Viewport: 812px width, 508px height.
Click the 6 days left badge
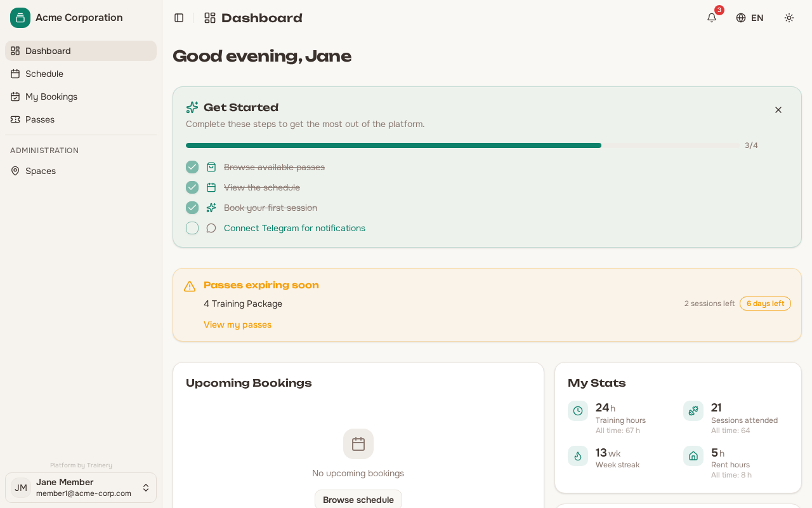click(x=765, y=304)
